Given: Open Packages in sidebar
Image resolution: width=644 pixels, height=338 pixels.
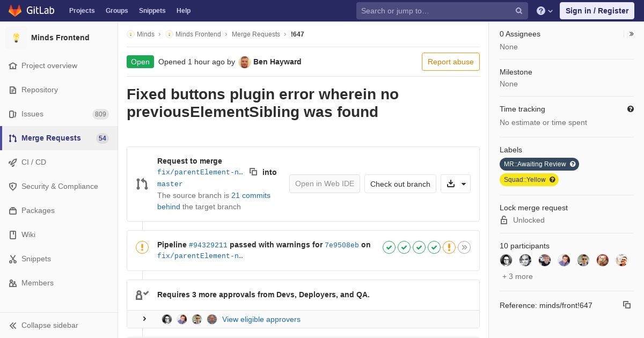Looking at the screenshot, I should pos(59,210).
